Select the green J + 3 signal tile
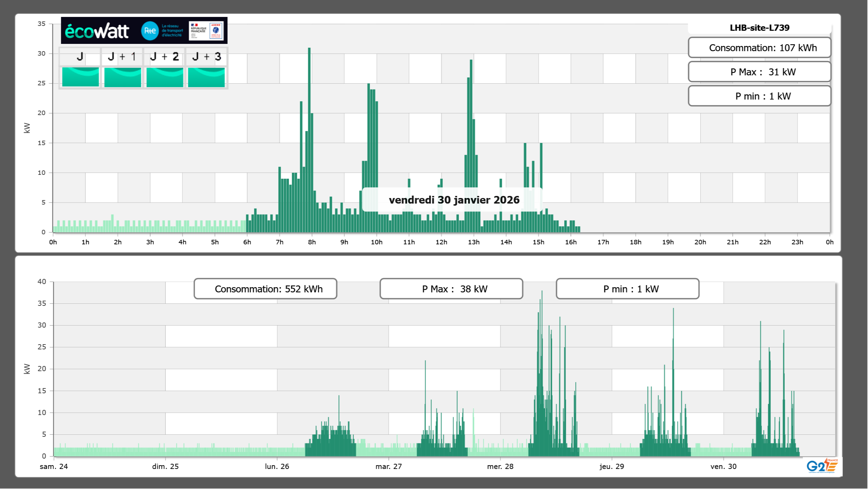Screen dimensions: 868x489 (206, 77)
